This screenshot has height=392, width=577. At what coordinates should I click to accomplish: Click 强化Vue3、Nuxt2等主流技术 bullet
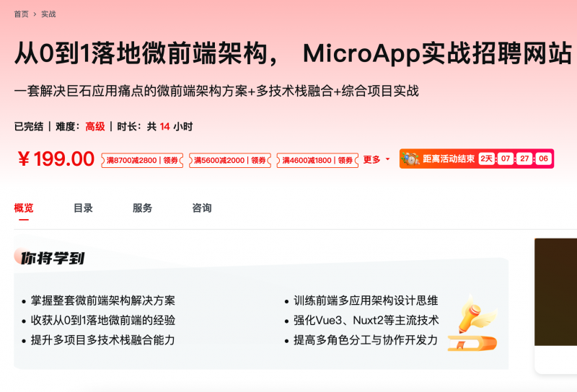tap(366, 320)
